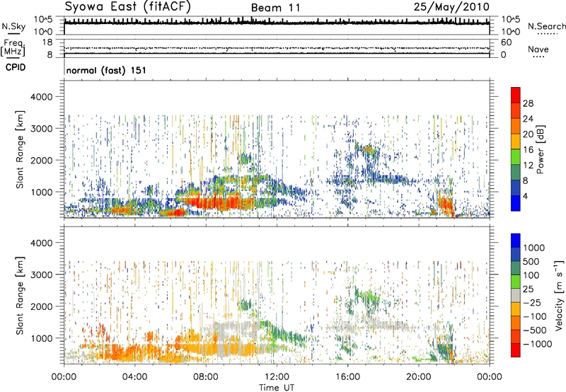This screenshot has height=392, width=566.
Task: Select the '16' tick on Power colorbar
Action: [x=528, y=150]
